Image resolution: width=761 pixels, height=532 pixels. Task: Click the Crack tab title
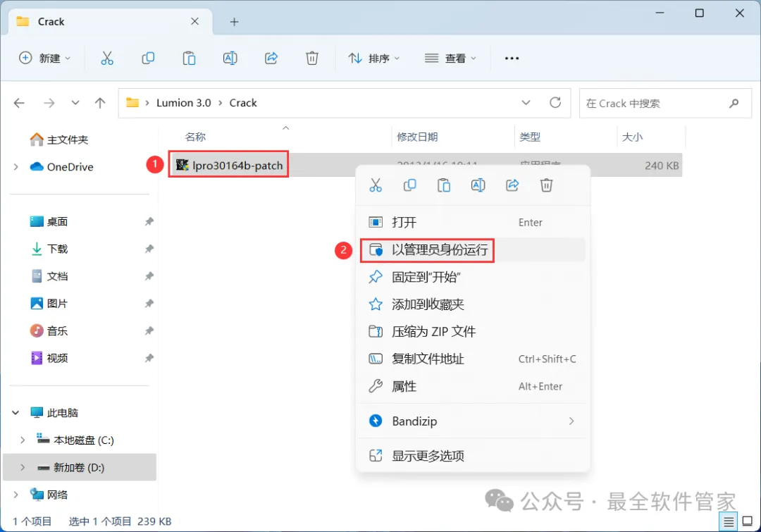(51, 22)
